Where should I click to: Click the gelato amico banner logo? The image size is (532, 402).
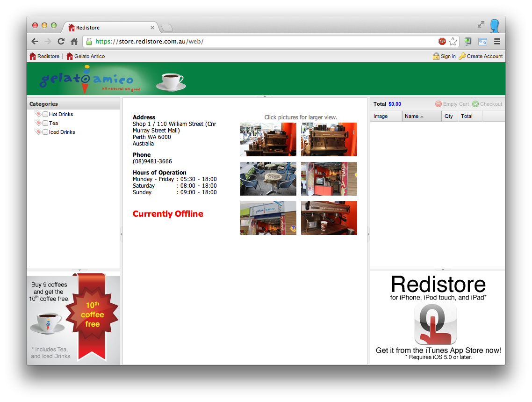(x=90, y=79)
